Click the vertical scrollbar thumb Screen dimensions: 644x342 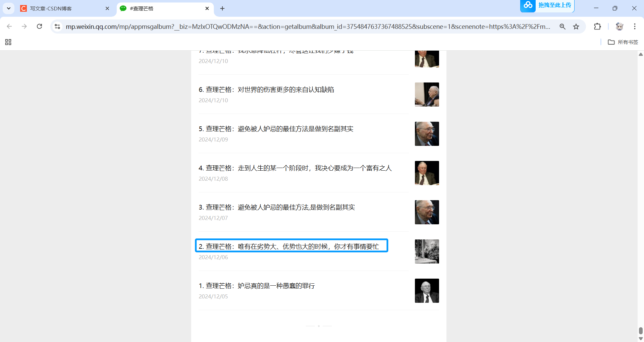pyautogui.click(x=641, y=331)
